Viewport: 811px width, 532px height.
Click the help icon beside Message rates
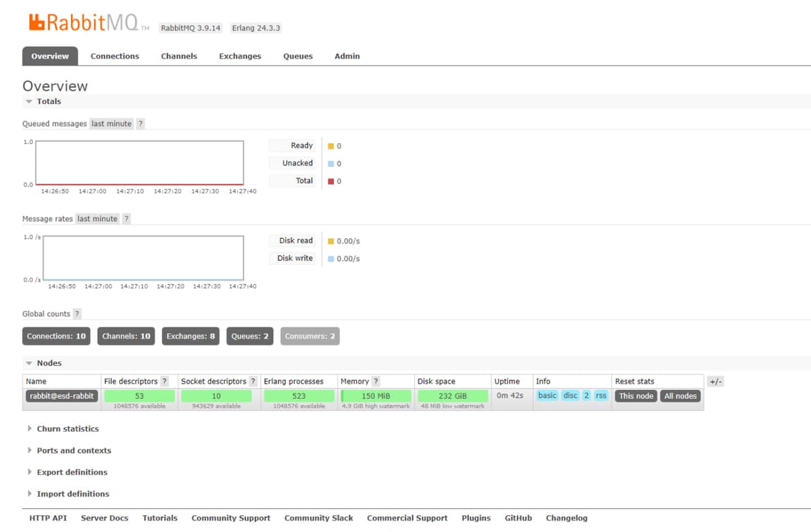click(126, 219)
